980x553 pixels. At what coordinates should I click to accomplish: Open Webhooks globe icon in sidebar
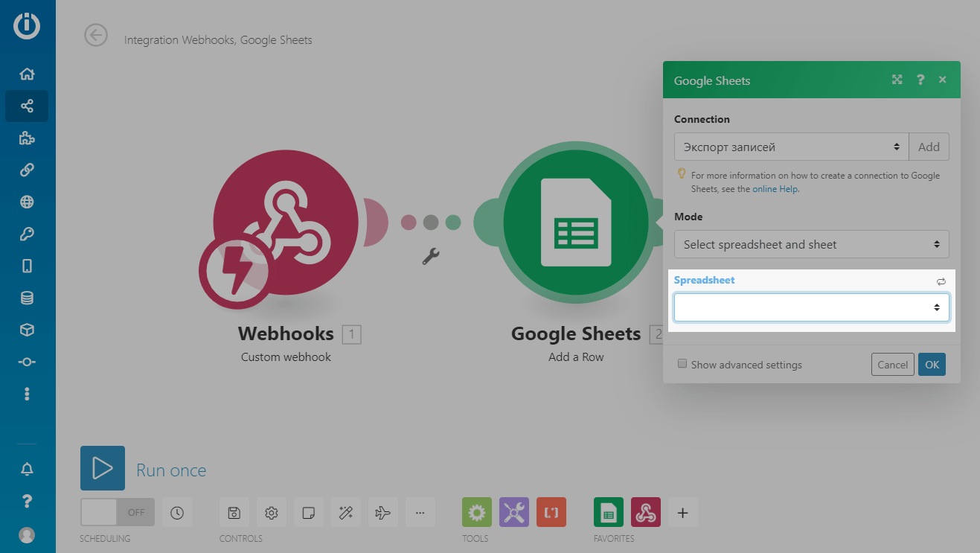27,202
